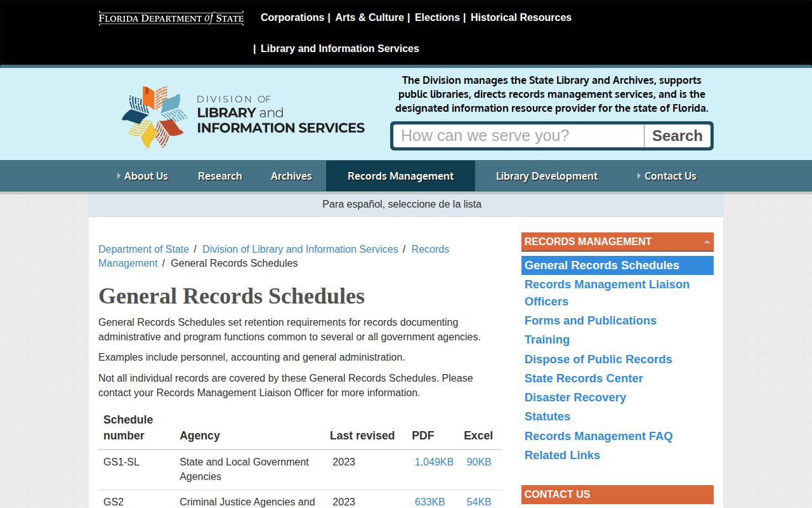Open Records Management FAQ sidebar link
This screenshot has width=812, height=508.
598,436
